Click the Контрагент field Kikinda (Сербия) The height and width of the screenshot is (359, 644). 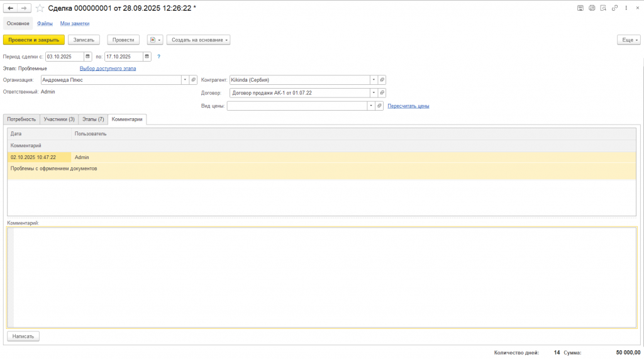coord(300,80)
